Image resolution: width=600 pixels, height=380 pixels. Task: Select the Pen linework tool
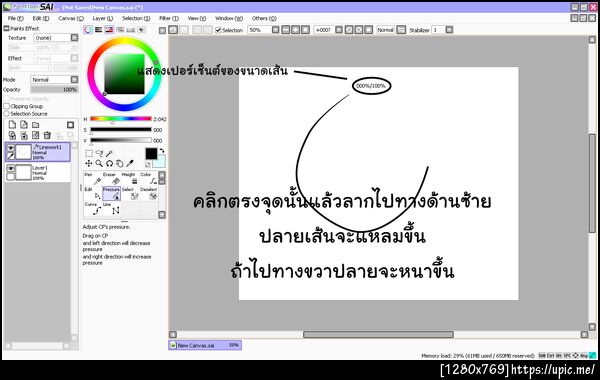pos(92,178)
